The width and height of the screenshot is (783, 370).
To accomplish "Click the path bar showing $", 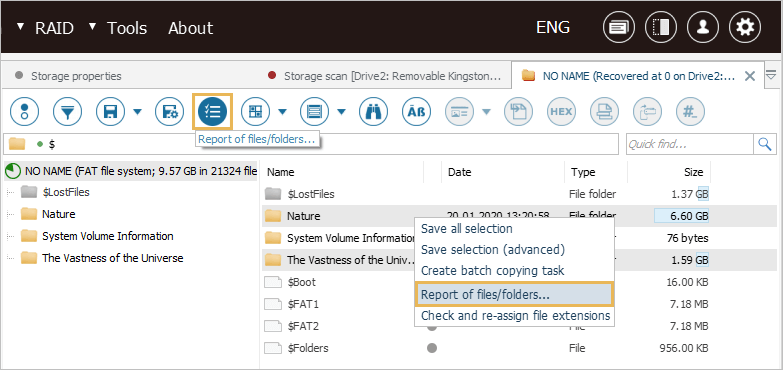I will 311,144.
